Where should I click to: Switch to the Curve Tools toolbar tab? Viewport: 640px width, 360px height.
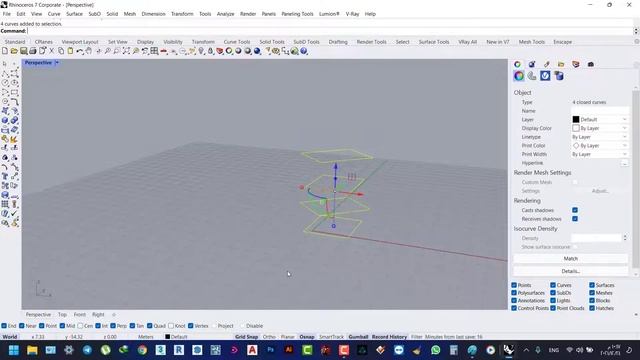237,42
